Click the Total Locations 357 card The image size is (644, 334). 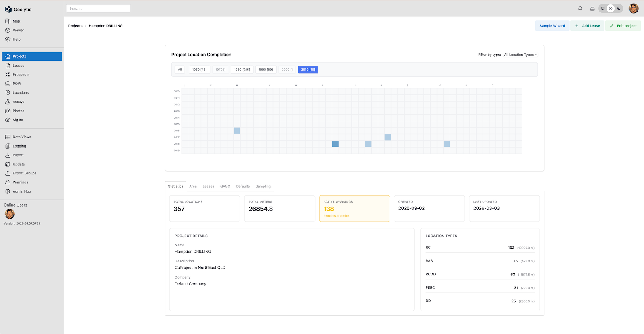pyautogui.click(x=205, y=209)
